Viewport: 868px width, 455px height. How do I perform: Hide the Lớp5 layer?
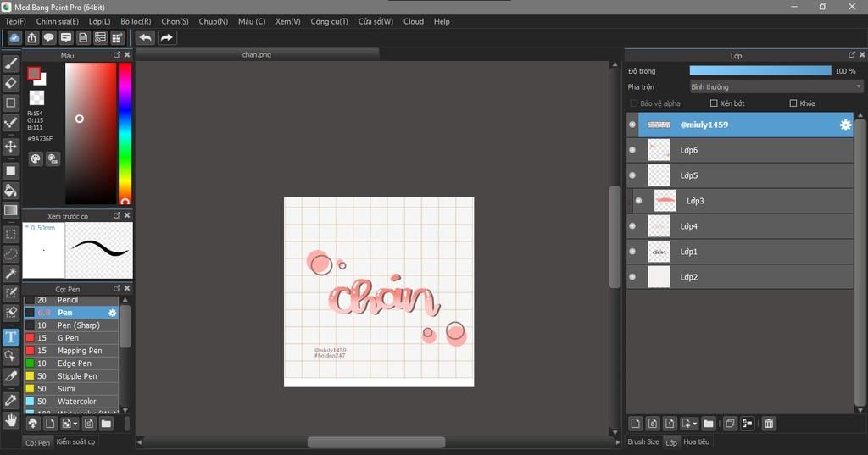(x=632, y=175)
